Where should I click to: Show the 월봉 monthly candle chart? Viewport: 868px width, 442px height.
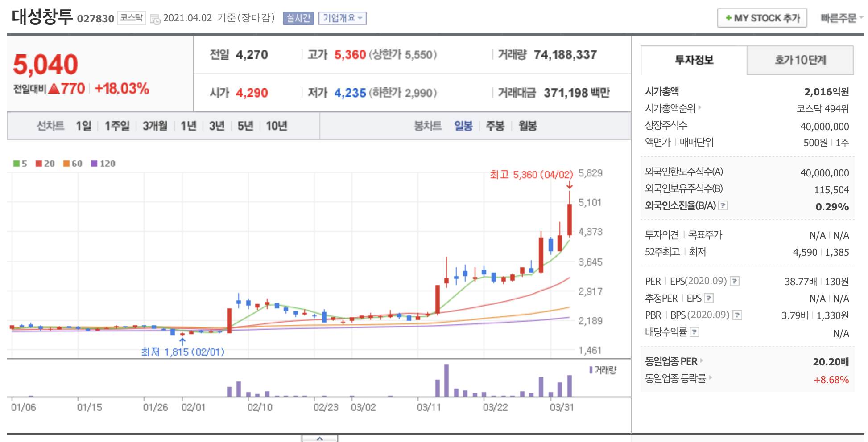(x=528, y=126)
